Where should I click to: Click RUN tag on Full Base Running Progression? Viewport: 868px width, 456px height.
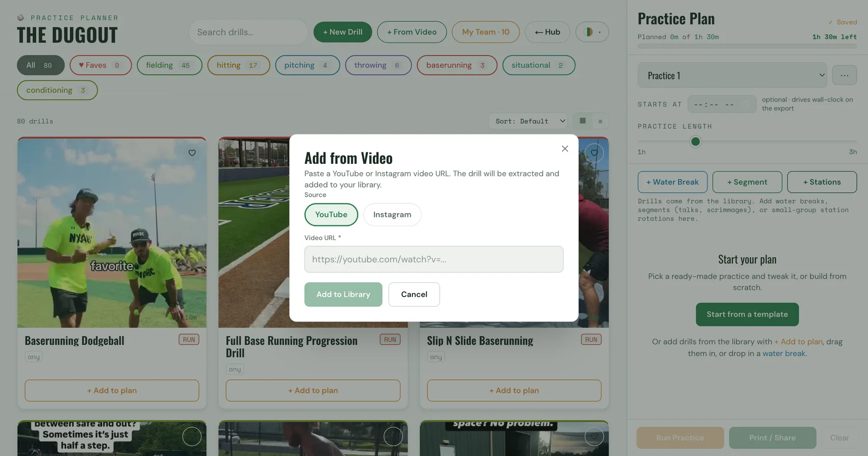click(390, 340)
